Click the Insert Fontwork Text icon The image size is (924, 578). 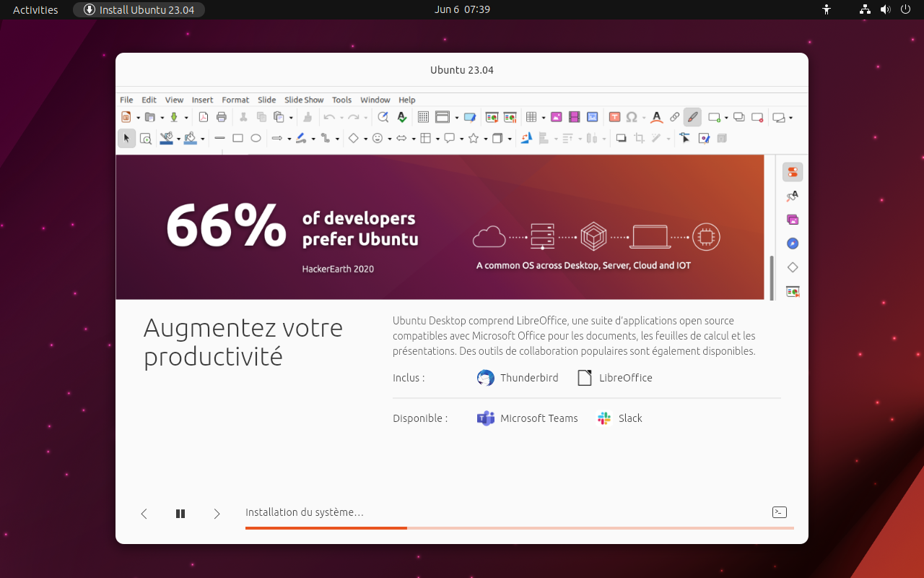656,117
